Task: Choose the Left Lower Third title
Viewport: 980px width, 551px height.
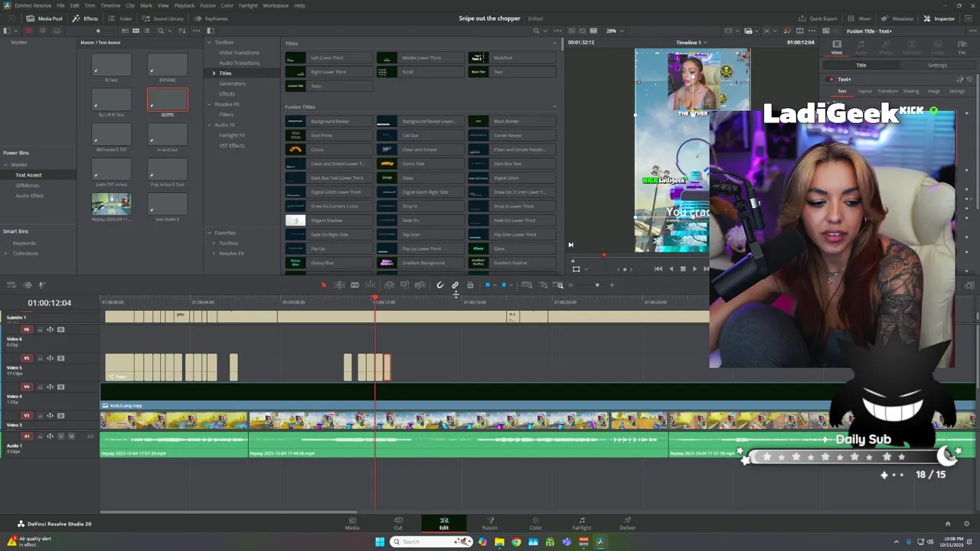Action: (x=328, y=58)
